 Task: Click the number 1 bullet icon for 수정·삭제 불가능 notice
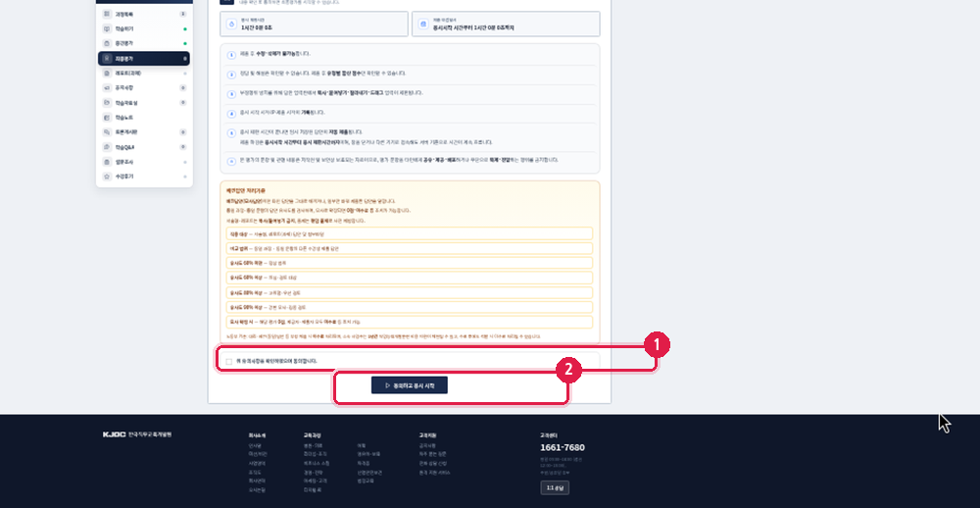(x=231, y=55)
